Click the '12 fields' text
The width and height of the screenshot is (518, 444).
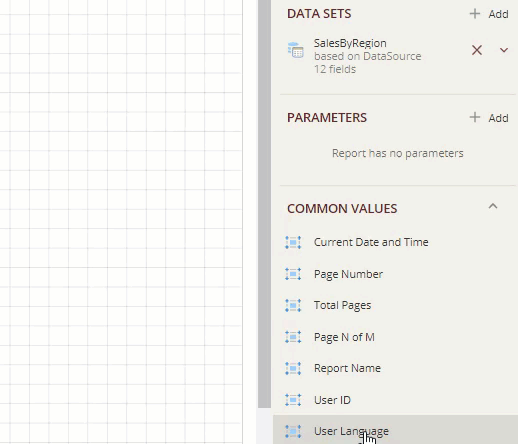tap(335, 69)
